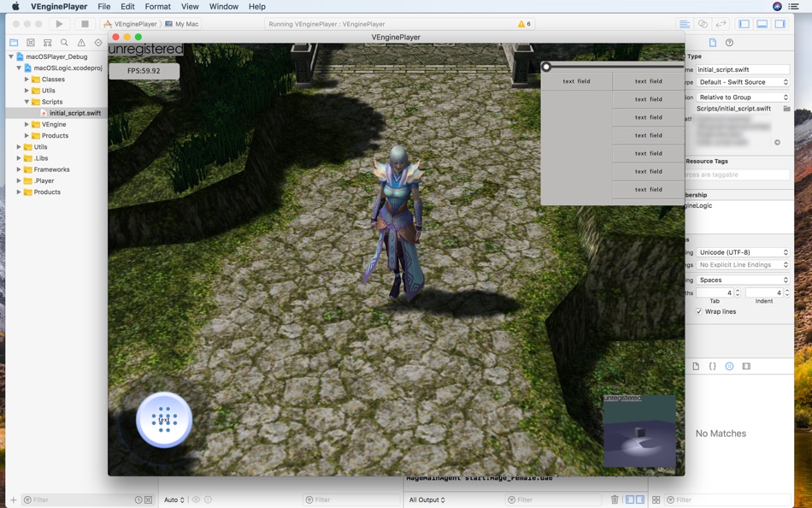
Task: Open the find navigator magnifier icon
Action: (64, 43)
